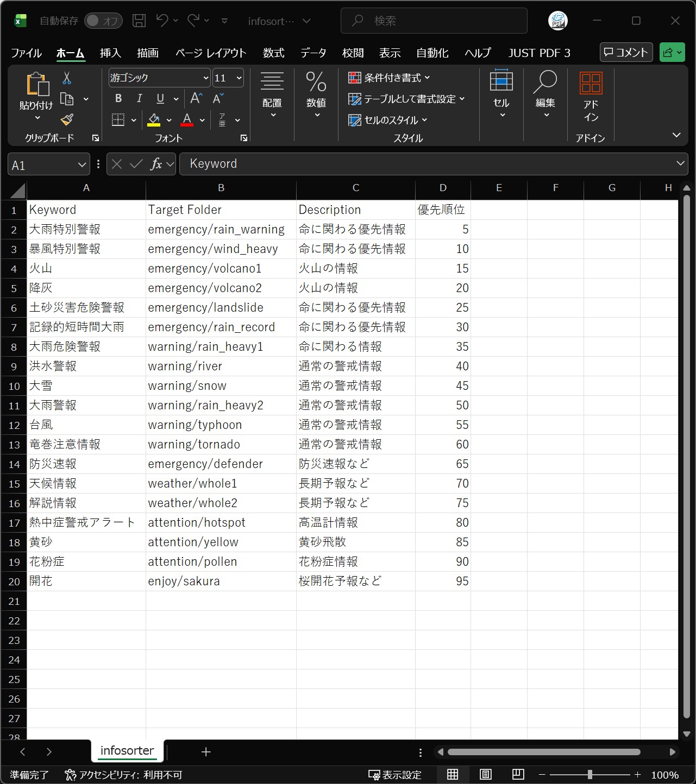The image size is (696, 784).
Task: Expand the Name Box dropdown arrow
Action: pyautogui.click(x=81, y=165)
